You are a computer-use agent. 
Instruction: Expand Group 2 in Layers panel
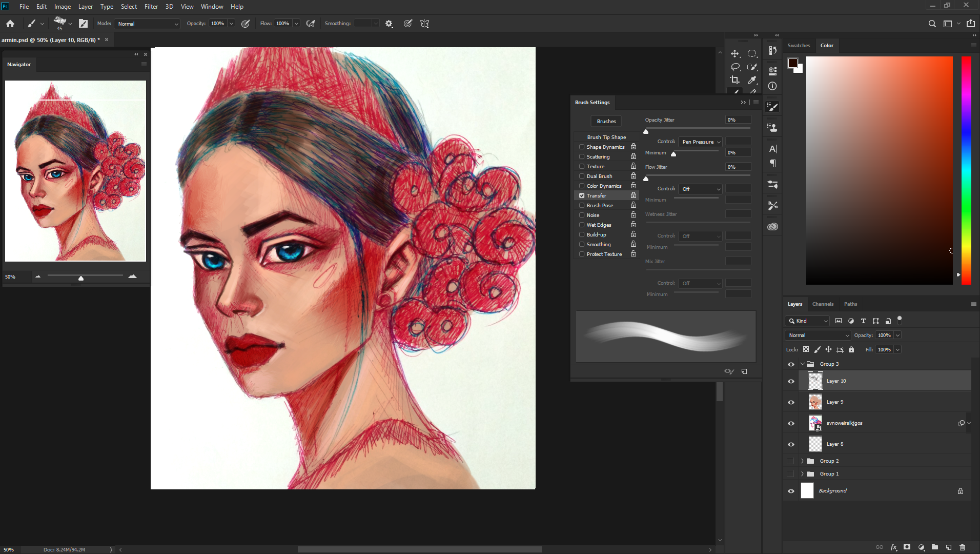click(802, 461)
